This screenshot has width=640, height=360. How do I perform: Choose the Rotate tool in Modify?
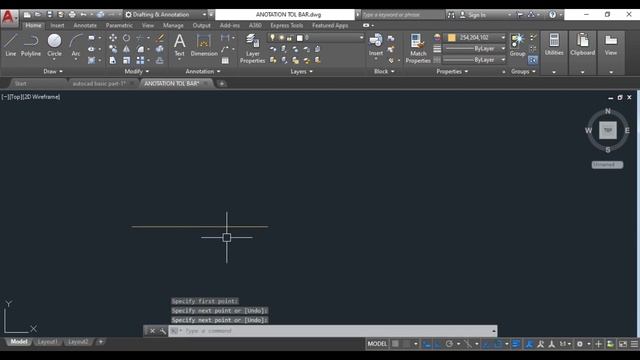(127, 38)
